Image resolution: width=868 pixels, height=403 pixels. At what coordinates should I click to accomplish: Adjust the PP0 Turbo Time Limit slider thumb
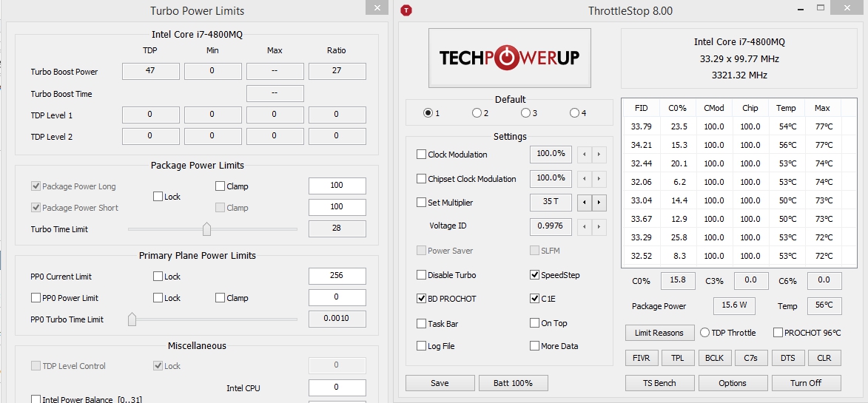tap(132, 319)
